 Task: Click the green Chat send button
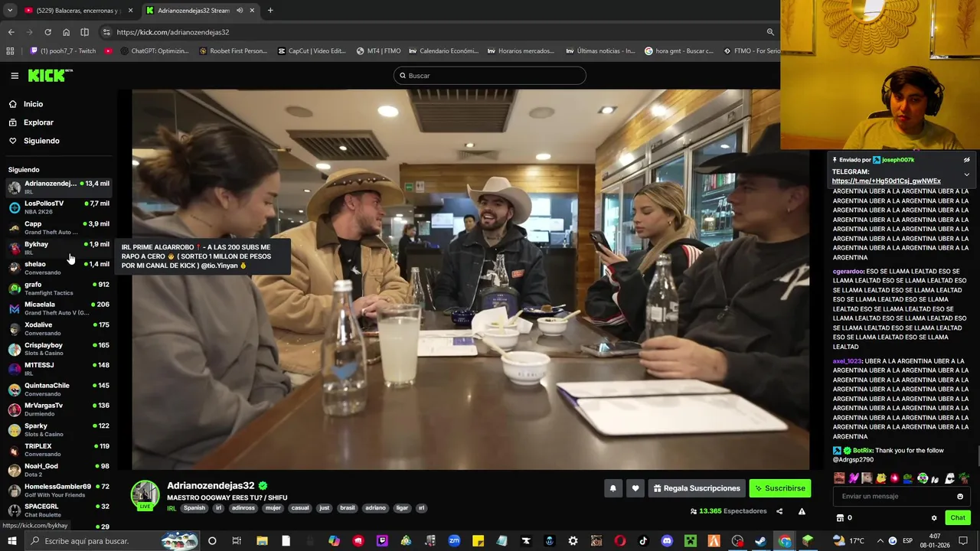point(958,518)
